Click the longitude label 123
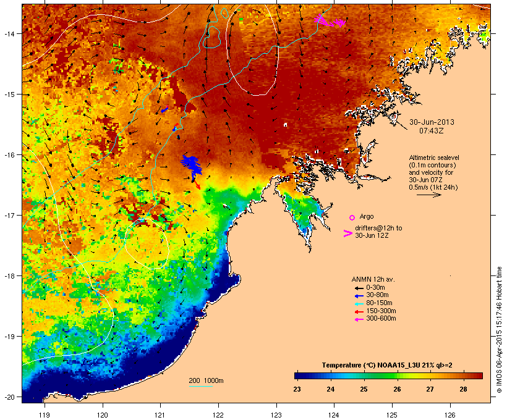 click(276, 415)
